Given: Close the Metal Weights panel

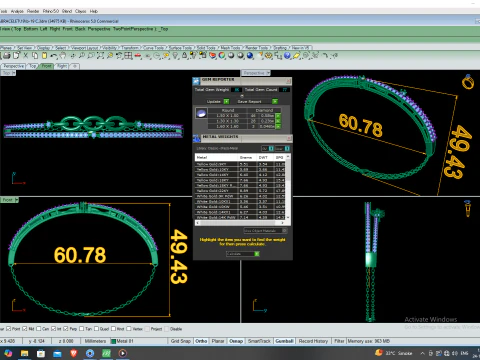Looking at the screenshot, I should pos(289,137).
